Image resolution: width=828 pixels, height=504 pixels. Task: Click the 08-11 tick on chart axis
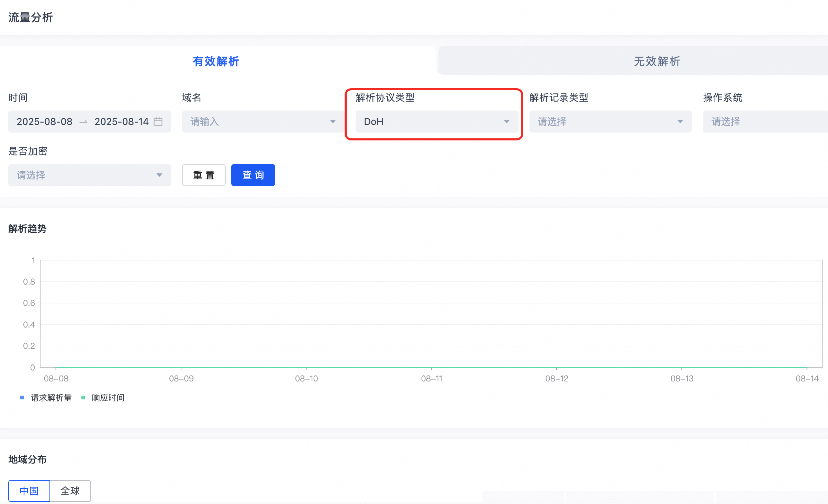[x=432, y=378]
